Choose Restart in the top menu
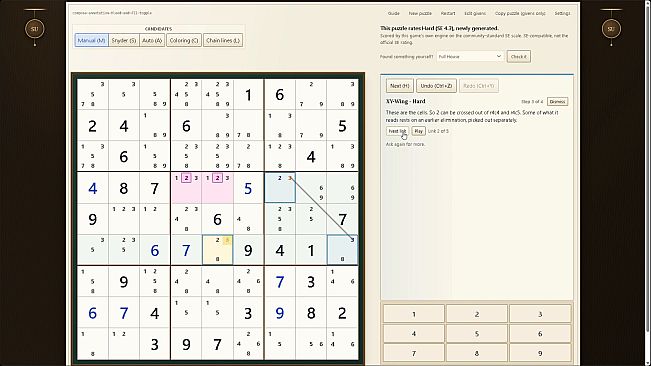Image resolution: width=651 pixels, height=366 pixels. pyautogui.click(x=448, y=13)
